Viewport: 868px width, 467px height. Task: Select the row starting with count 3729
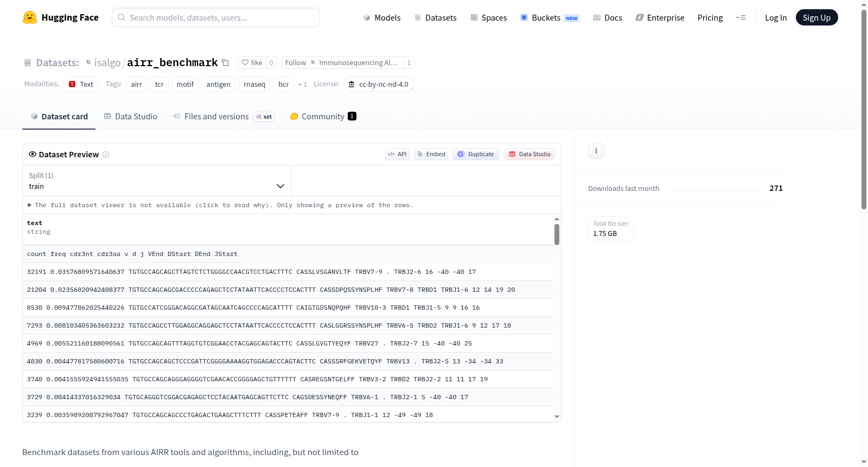(x=288, y=397)
